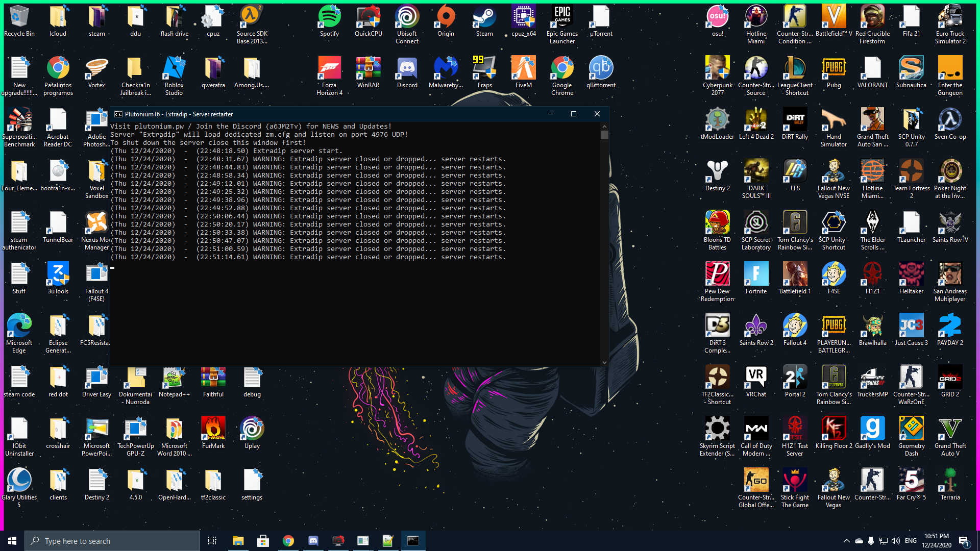Launch Just Cause 3 shortcut
The height and width of the screenshot is (551, 980).
click(911, 331)
